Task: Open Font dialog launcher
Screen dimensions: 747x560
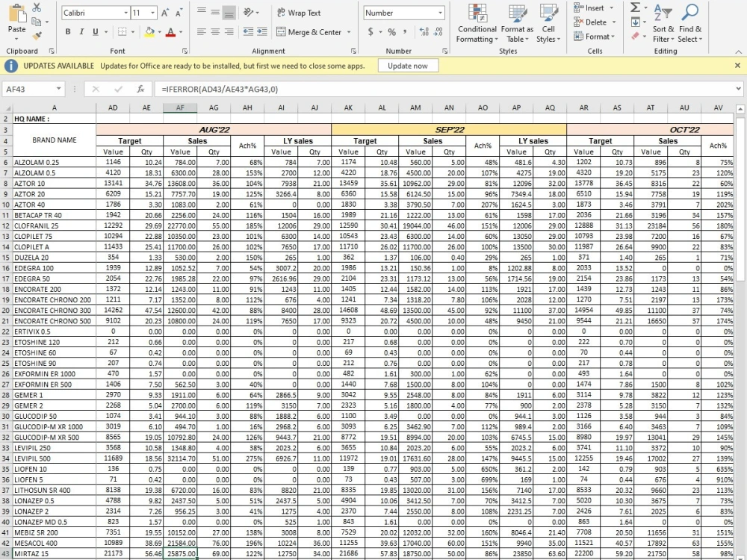Action: [x=185, y=51]
